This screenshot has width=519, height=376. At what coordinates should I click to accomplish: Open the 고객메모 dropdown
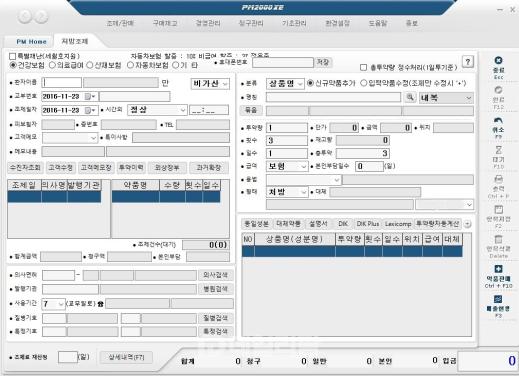70,138
